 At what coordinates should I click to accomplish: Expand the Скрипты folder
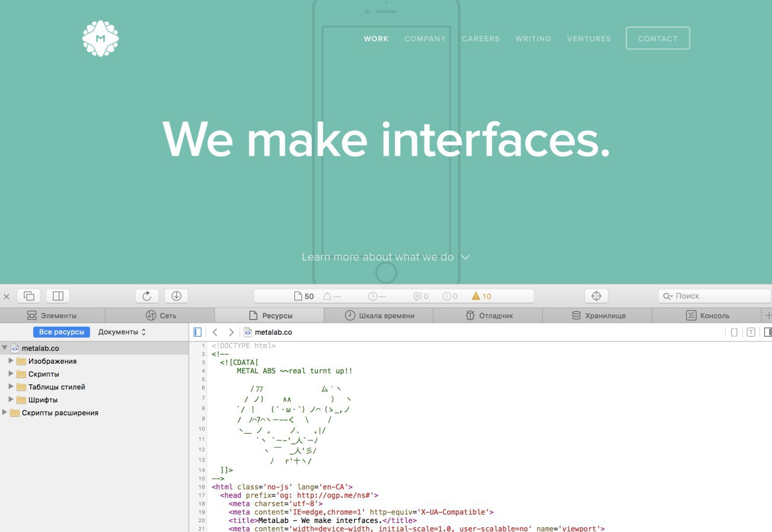coord(11,374)
